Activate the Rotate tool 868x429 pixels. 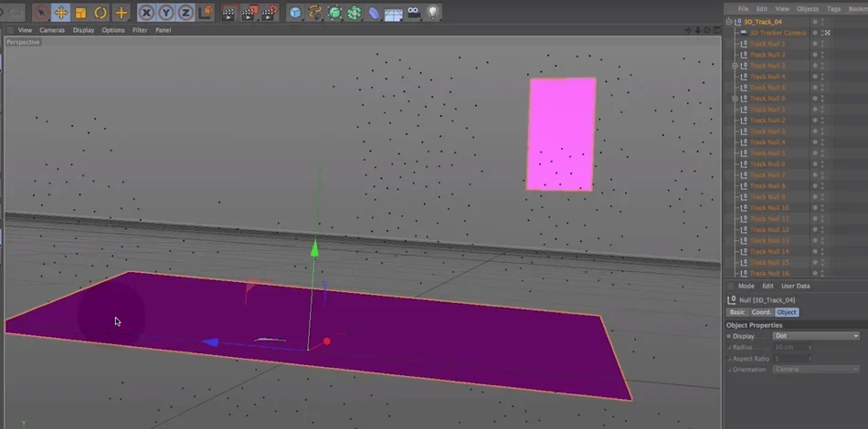101,12
